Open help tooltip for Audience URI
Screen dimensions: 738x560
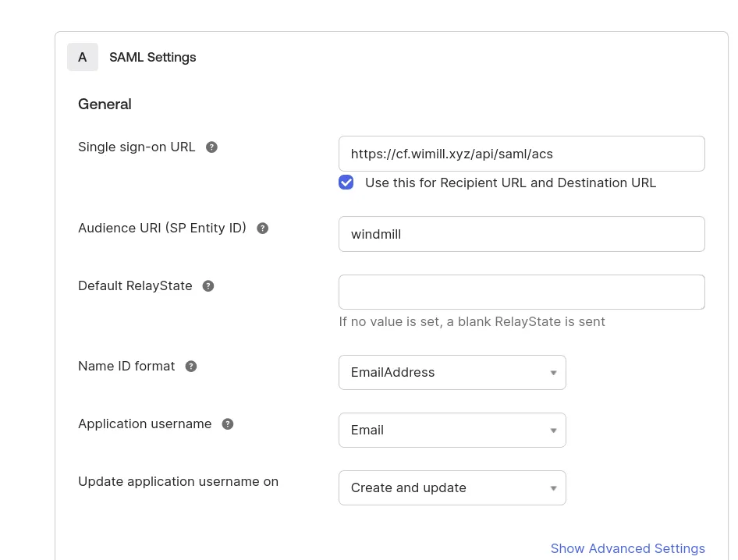click(263, 229)
